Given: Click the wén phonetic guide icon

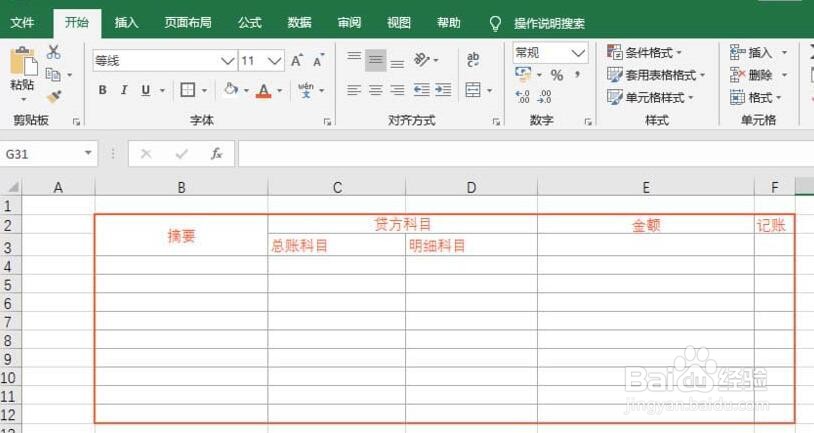Looking at the screenshot, I should (x=306, y=90).
